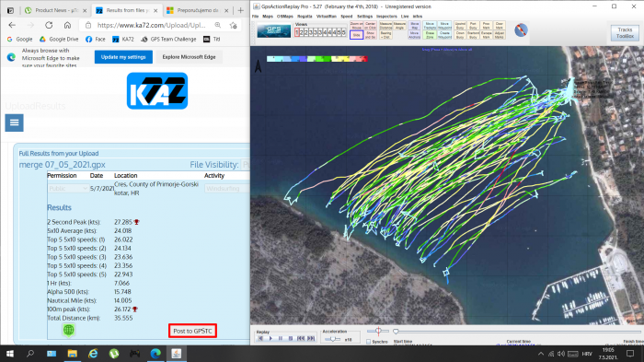Click the green globe map icon
The image size is (644, 362).
coord(69,330)
